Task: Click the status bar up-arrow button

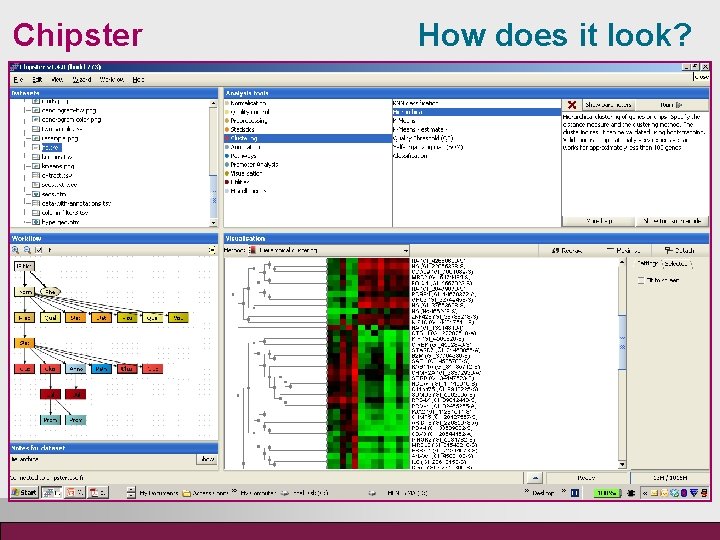Action: click(534, 478)
